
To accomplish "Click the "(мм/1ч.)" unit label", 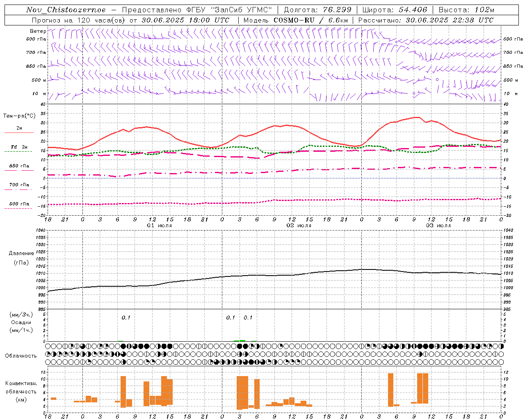I will click(x=21, y=330).
